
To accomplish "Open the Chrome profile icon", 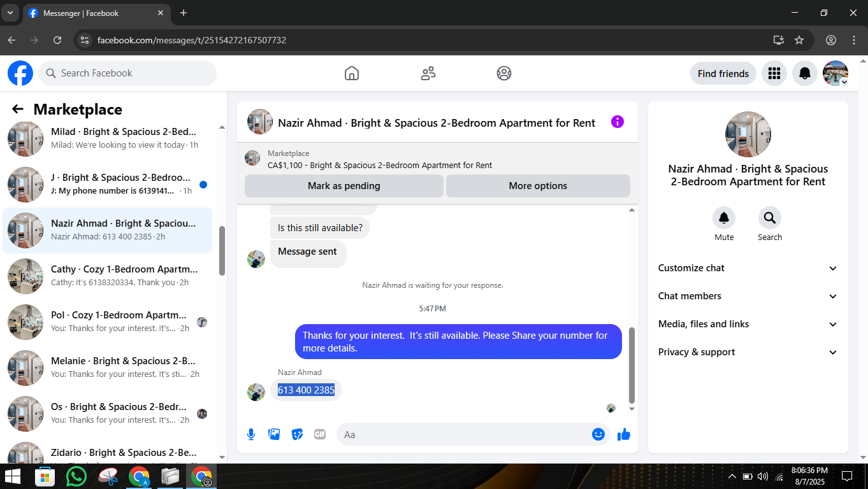I will (831, 40).
